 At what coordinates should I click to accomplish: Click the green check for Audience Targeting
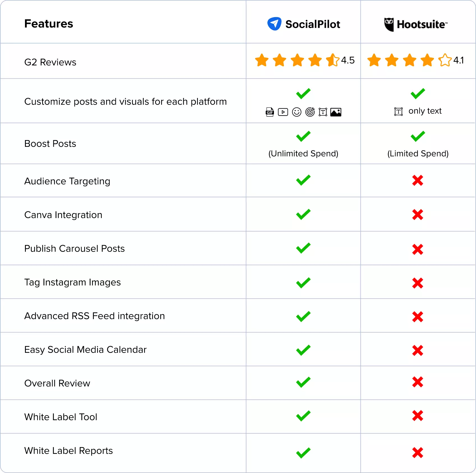click(303, 180)
